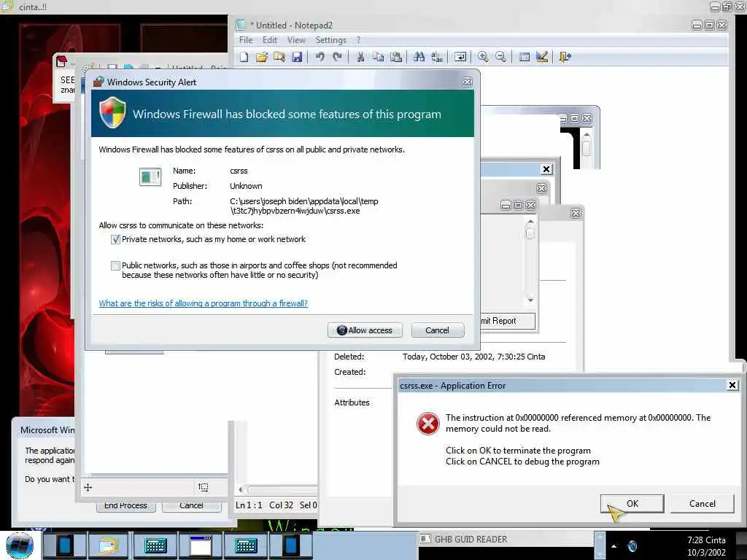The width and height of the screenshot is (747, 560).
Task: Click the Open file folder icon in Notepad2
Action: [x=262, y=57]
